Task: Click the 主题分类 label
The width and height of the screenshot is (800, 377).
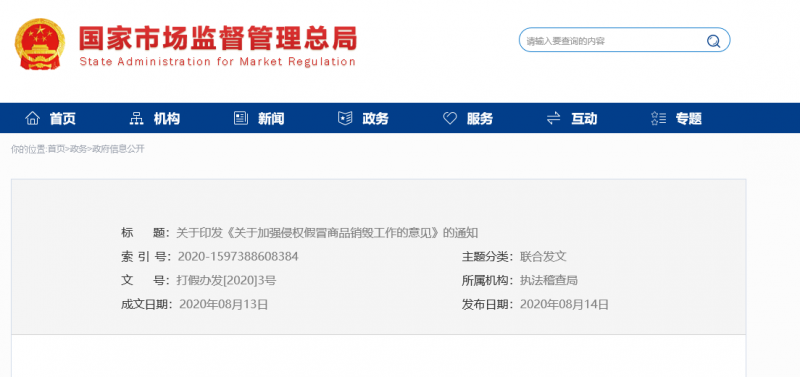Action: [x=487, y=257]
